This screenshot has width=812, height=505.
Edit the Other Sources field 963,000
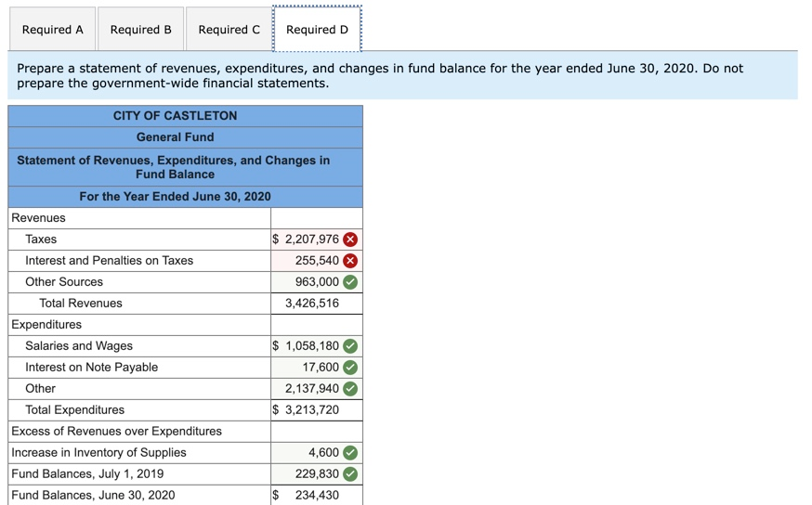(x=317, y=282)
